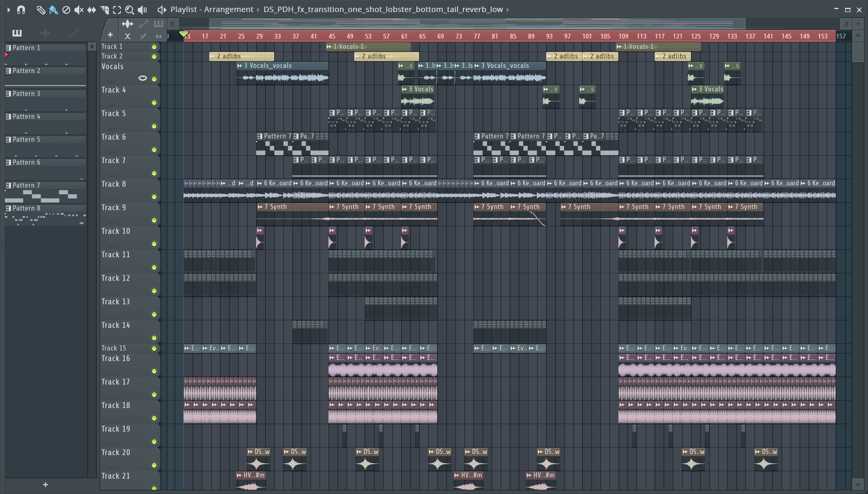Click the Track 17 name label
This screenshot has width=868, height=494.
[x=116, y=382]
